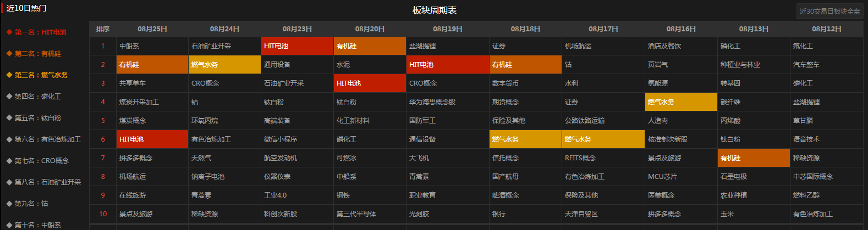Select the diamond icon beside 第五名 钛白粉

pyautogui.click(x=9, y=118)
